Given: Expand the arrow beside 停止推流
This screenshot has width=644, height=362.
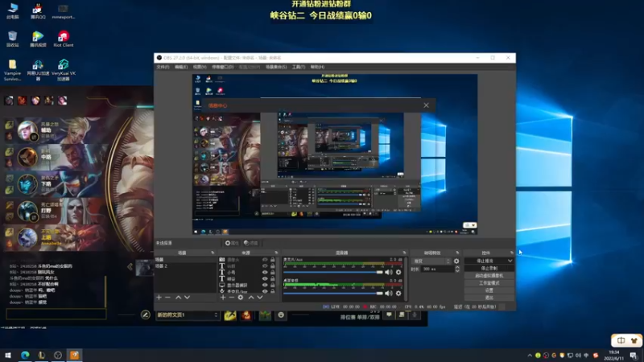Looking at the screenshot, I should (510, 261).
